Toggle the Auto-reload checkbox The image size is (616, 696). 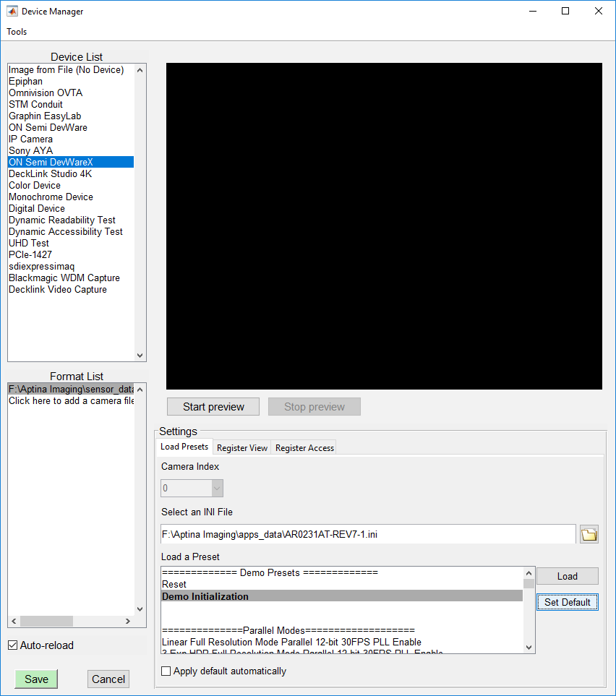coord(13,645)
